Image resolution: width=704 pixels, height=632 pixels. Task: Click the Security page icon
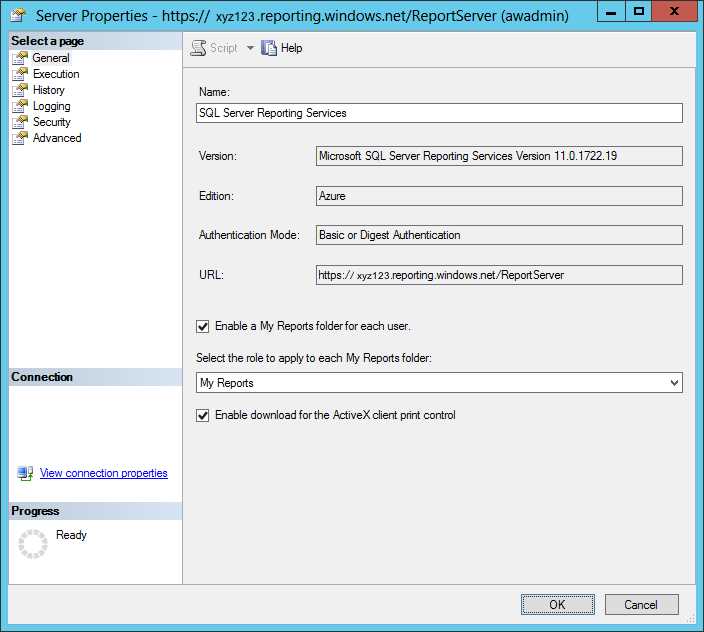[20, 122]
